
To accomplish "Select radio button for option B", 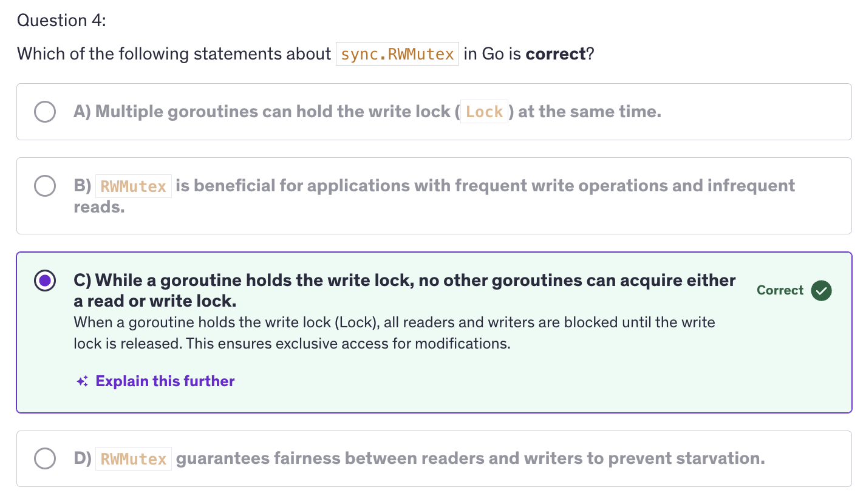I will tap(45, 186).
